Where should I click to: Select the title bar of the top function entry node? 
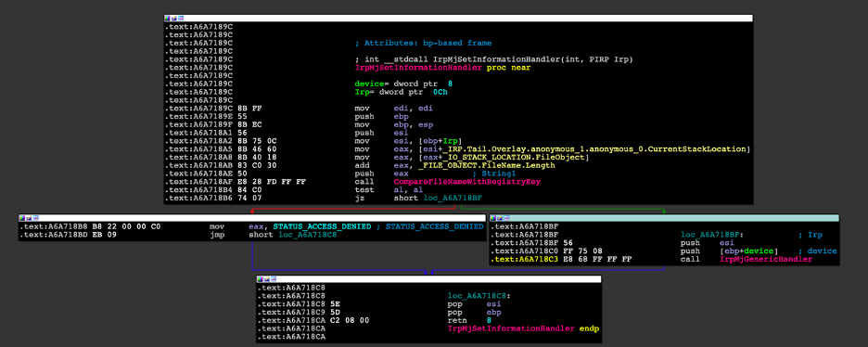[458, 19]
